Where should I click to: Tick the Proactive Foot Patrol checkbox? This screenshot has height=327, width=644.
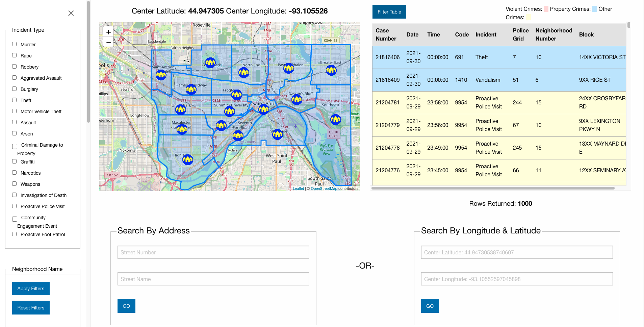tap(15, 234)
